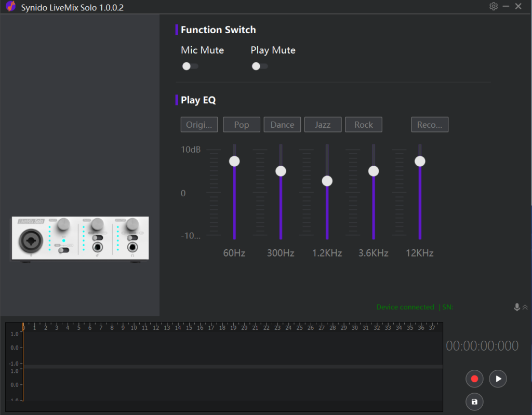Click the microphone icon near status bar

[x=517, y=307]
